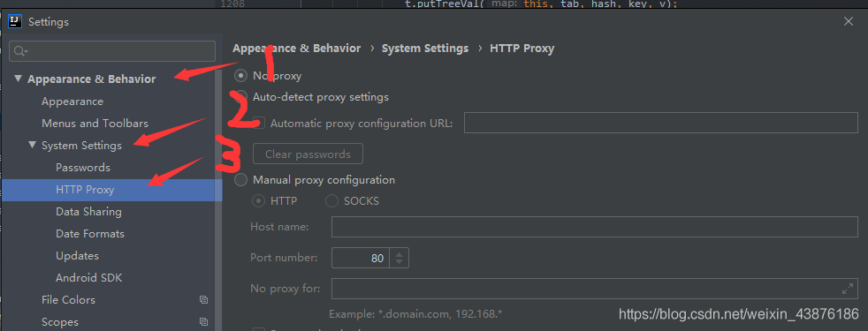
Task: Click System Settings in the breadcrumb
Action: click(x=425, y=48)
